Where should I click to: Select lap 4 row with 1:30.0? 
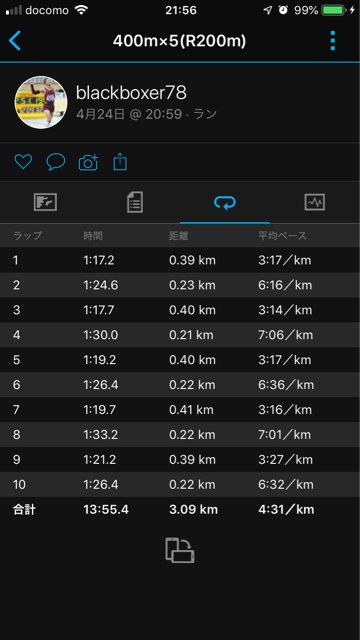[x=180, y=335]
